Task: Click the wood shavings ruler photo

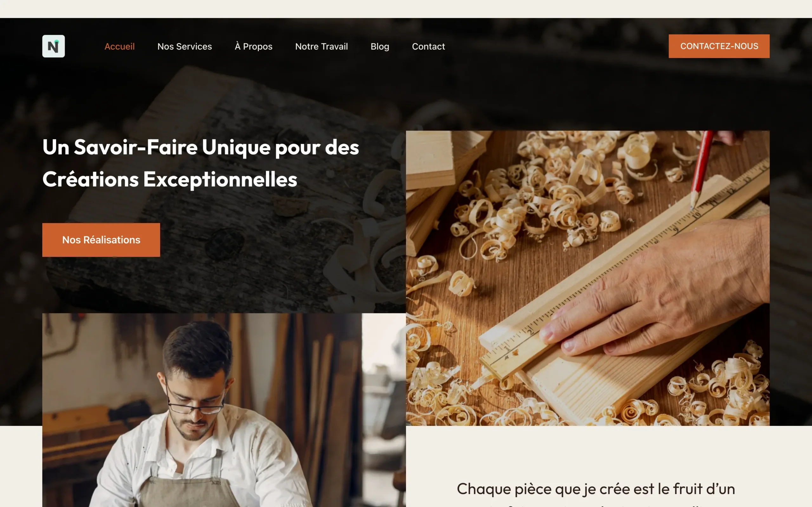Action: pyautogui.click(x=587, y=278)
